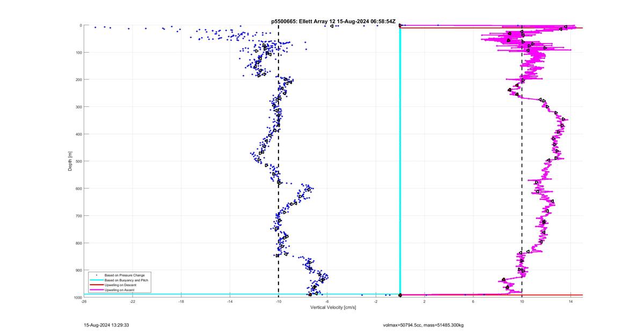Click the y-axis tick label '1000'

pyautogui.click(x=77, y=297)
